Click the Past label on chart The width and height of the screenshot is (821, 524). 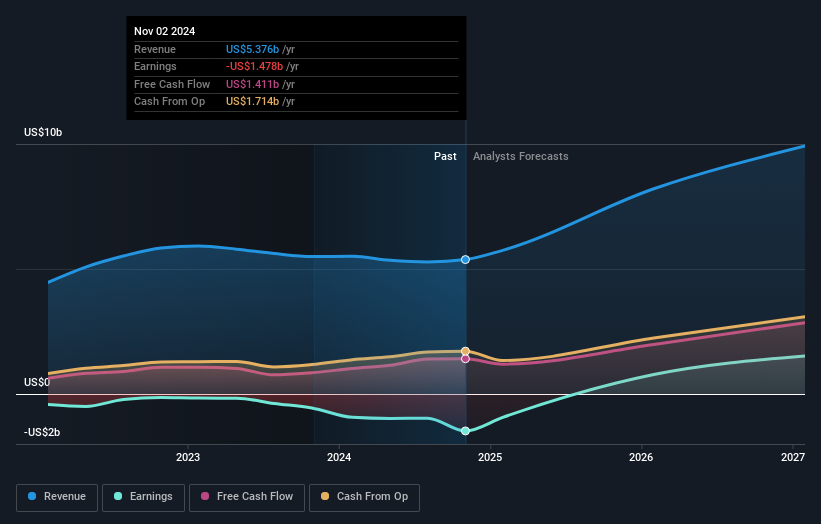[x=445, y=157]
